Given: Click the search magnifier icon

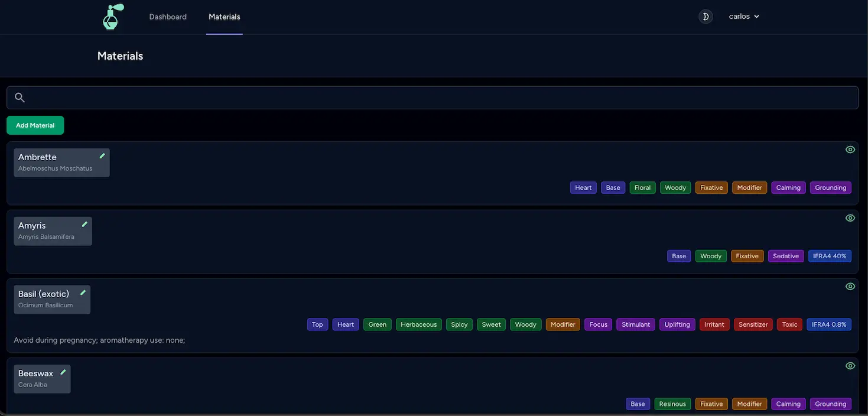Looking at the screenshot, I should [19, 97].
